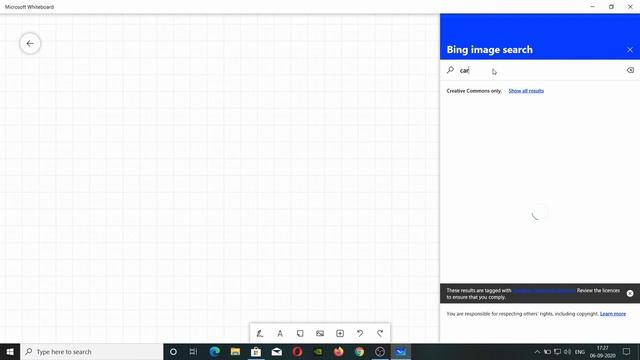Show hidden system tray icons
This screenshot has height=360, width=640.
(x=537, y=352)
